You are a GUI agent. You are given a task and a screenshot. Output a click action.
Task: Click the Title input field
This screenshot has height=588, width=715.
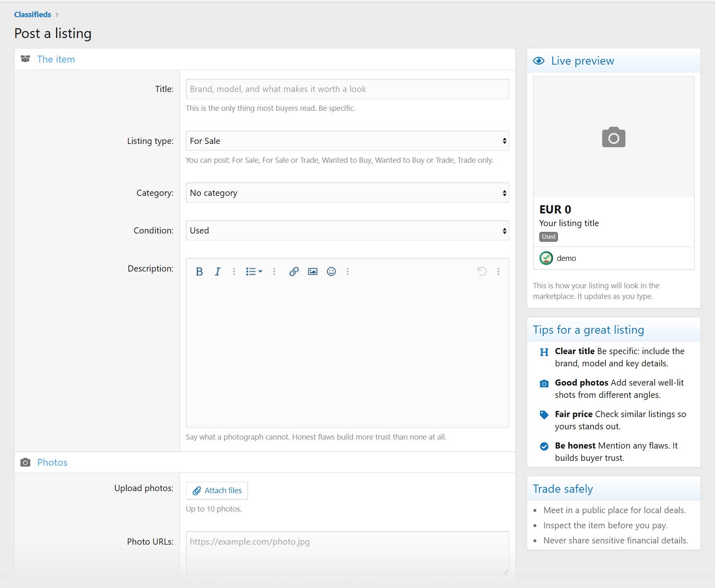(x=347, y=89)
